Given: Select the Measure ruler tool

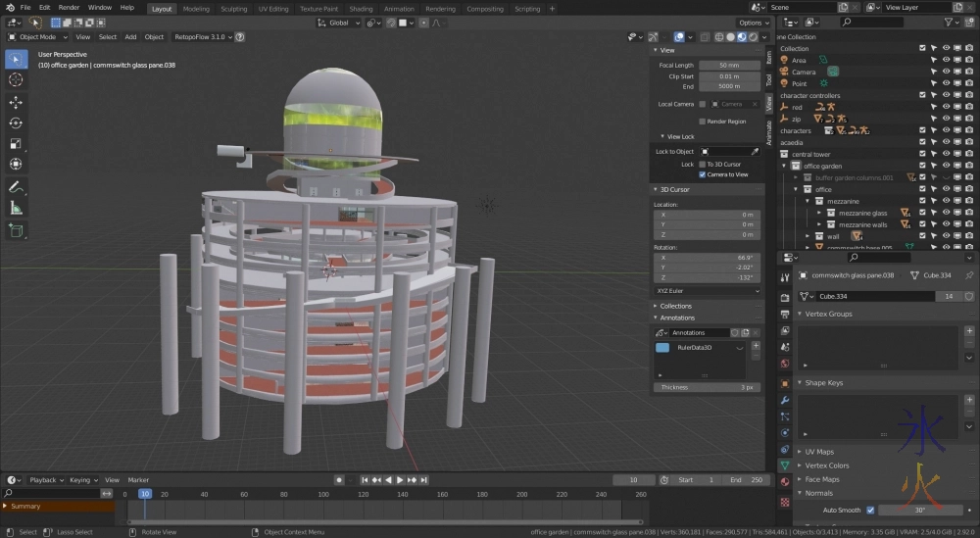Looking at the screenshot, I should point(16,208).
